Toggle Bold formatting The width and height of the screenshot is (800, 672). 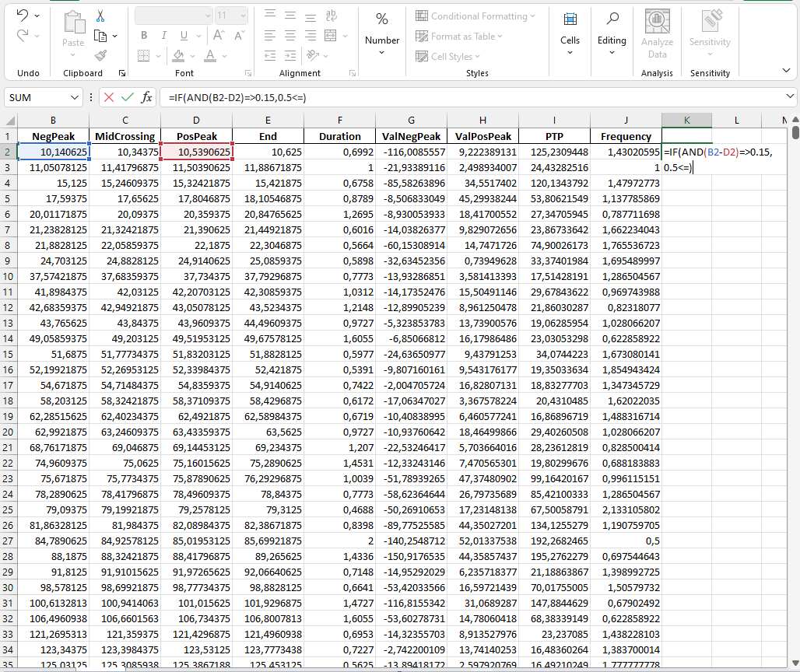coord(143,35)
